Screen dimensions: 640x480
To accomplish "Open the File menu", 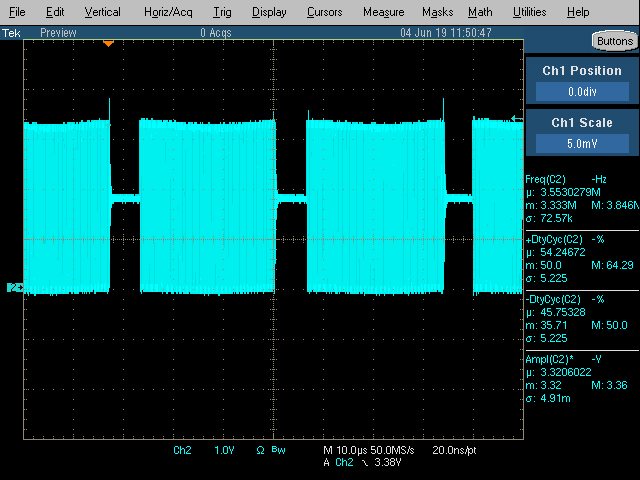I will click(19, 12).
